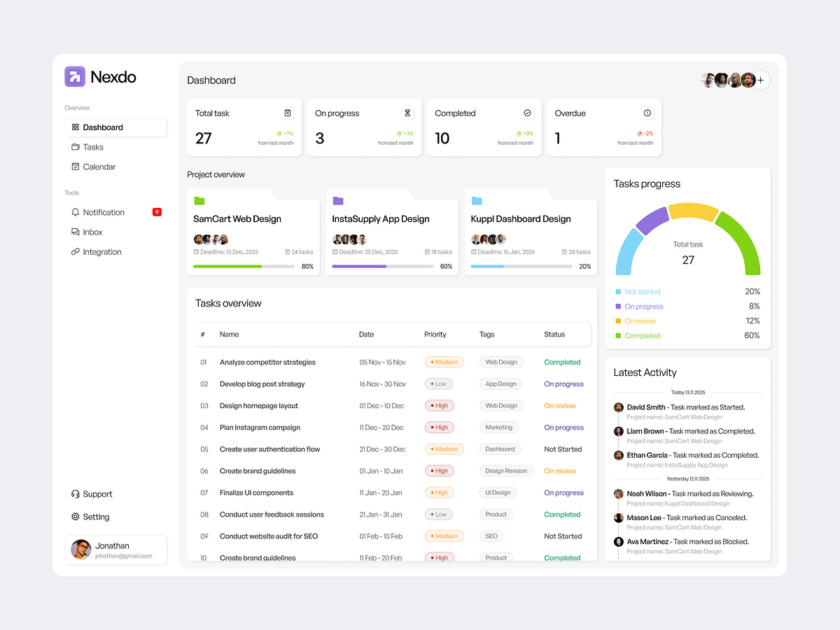Go to Calendar in the sidebar
The height and width of the screenshot is (630, 840).
pos(94,167)
